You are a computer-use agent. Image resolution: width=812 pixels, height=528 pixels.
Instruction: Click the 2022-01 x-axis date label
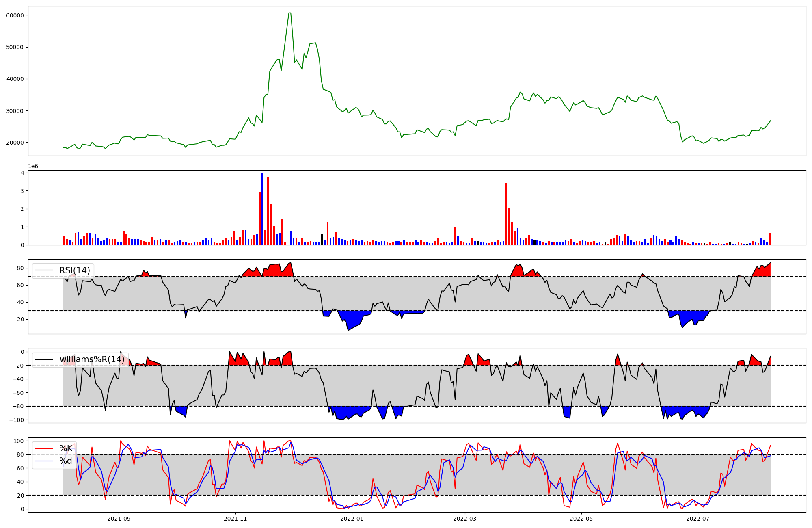click(x=352, y=519)
